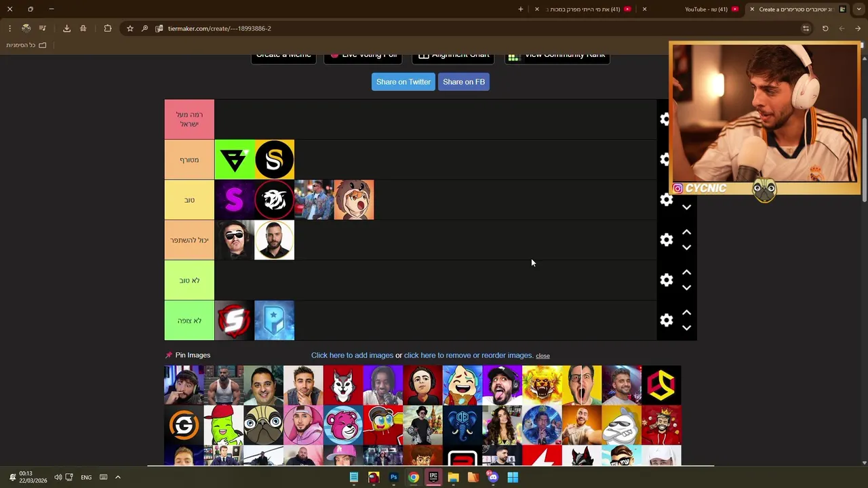Move the יכול להשתפר tier row down
Viewport: 868px width, 488px height.
coord(686,247)
